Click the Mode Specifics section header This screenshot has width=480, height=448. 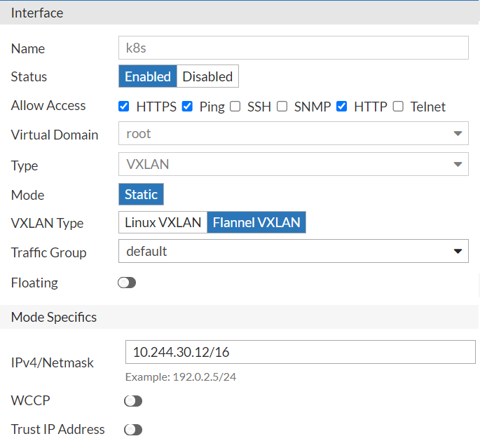(54, 317)
